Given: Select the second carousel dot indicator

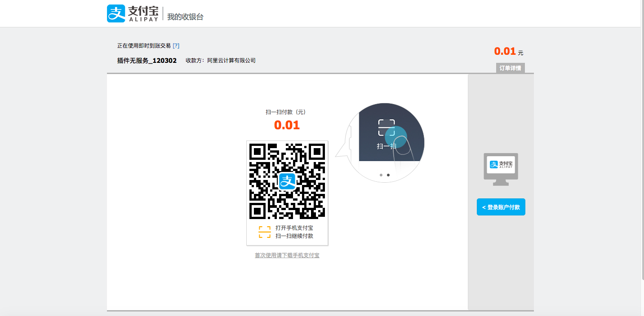Looking at the screenshot, I should 388,175.
